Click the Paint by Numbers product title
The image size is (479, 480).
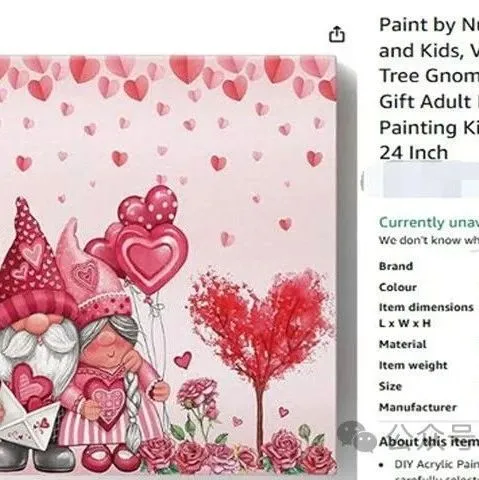429,89
